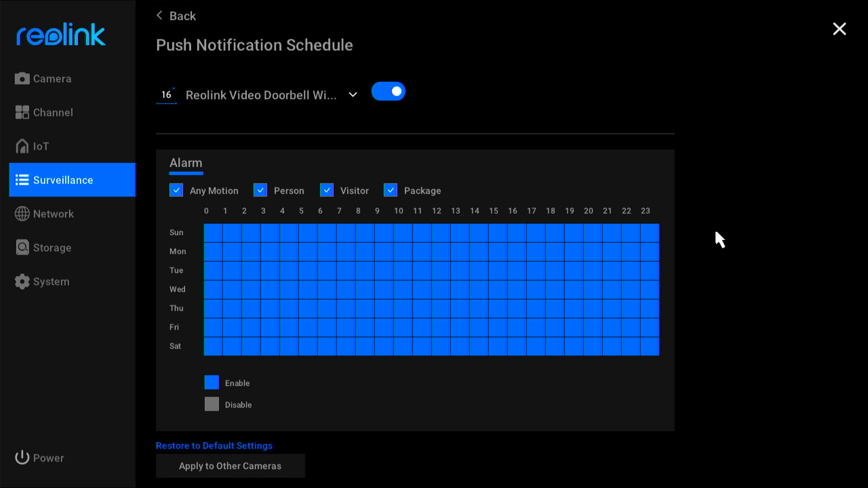Disable the Visitor detection checkbox
Image resolution: width=868 pixels, height=488 pixels.
pyautogui.click(x=327, y=190)
